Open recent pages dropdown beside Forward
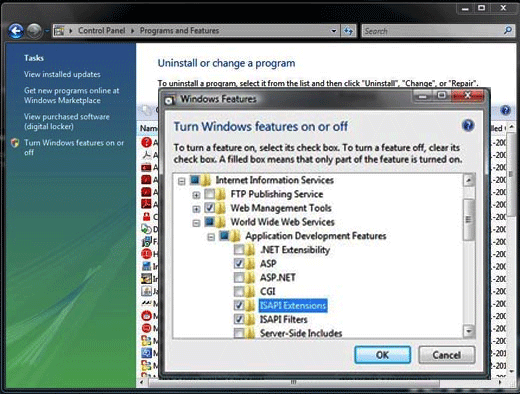Viewport: 520px width, 394px height. tap(47, 31)
